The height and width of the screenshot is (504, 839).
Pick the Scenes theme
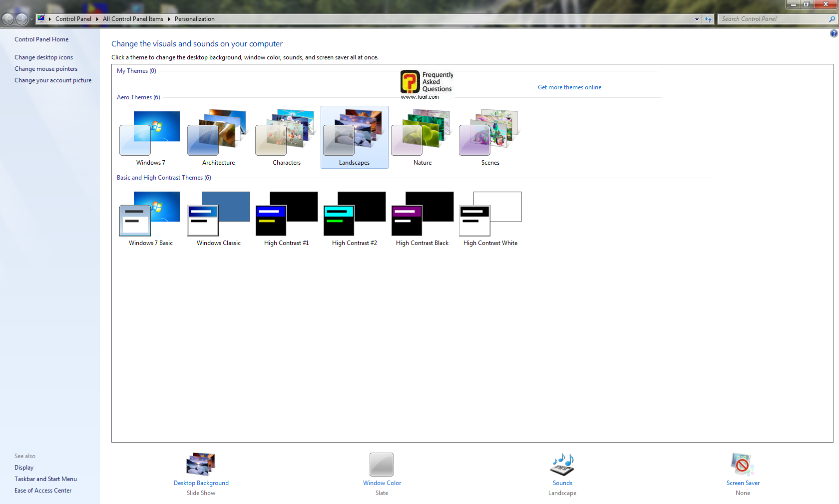coord(490,137)
